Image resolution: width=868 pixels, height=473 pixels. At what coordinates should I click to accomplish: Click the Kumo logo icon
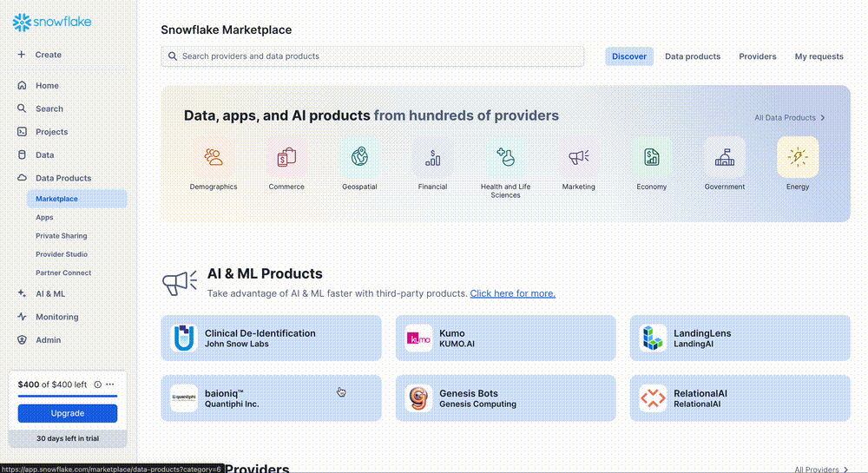(418, 338)
